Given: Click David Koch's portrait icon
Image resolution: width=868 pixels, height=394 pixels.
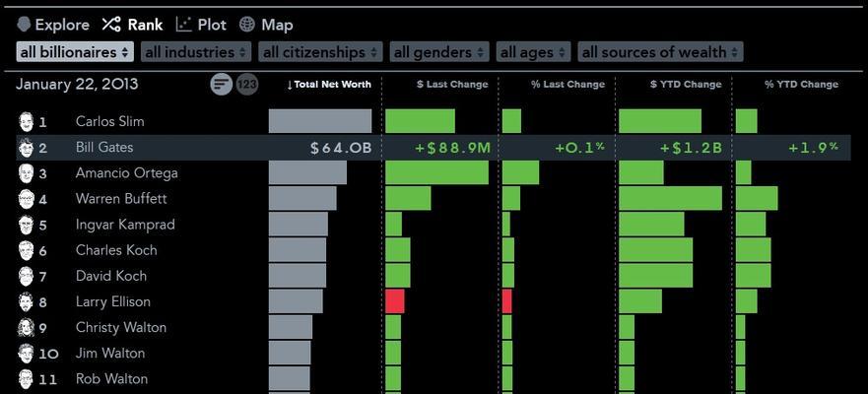Looking at the screenshot, I should point(26,276).
